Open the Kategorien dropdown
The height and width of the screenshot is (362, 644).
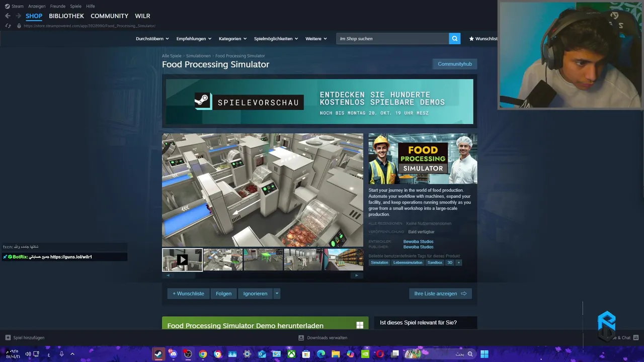pyautogui.click(x=233, y=39)
